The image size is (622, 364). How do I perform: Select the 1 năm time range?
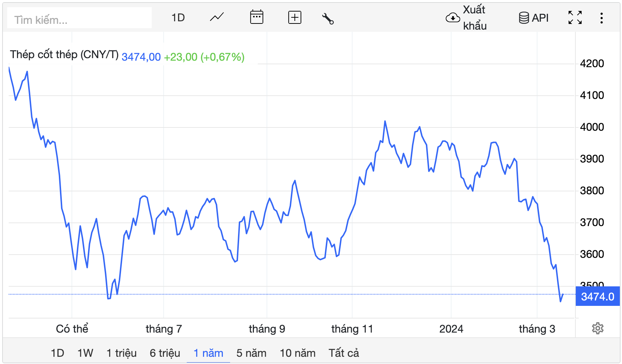pyautogui.click(x=208, y=353)
